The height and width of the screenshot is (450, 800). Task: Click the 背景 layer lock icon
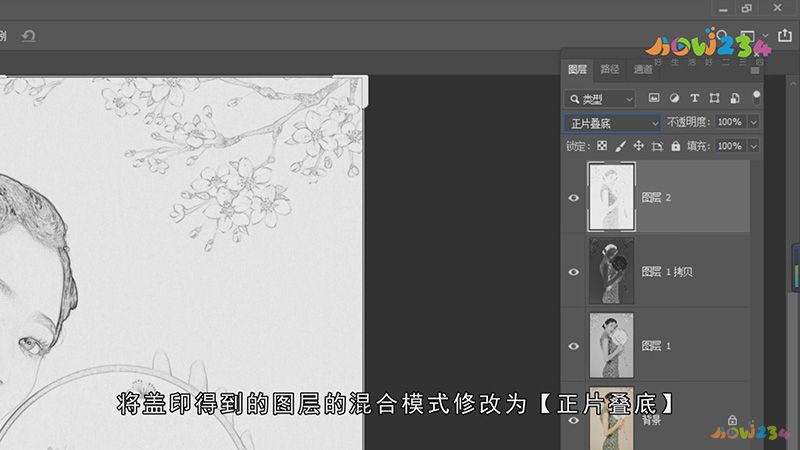(732, 420)
